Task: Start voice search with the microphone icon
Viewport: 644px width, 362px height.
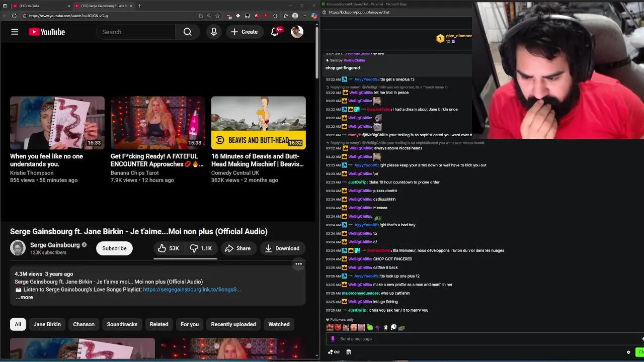Action: pyautogui.click(x=214, y=32)
